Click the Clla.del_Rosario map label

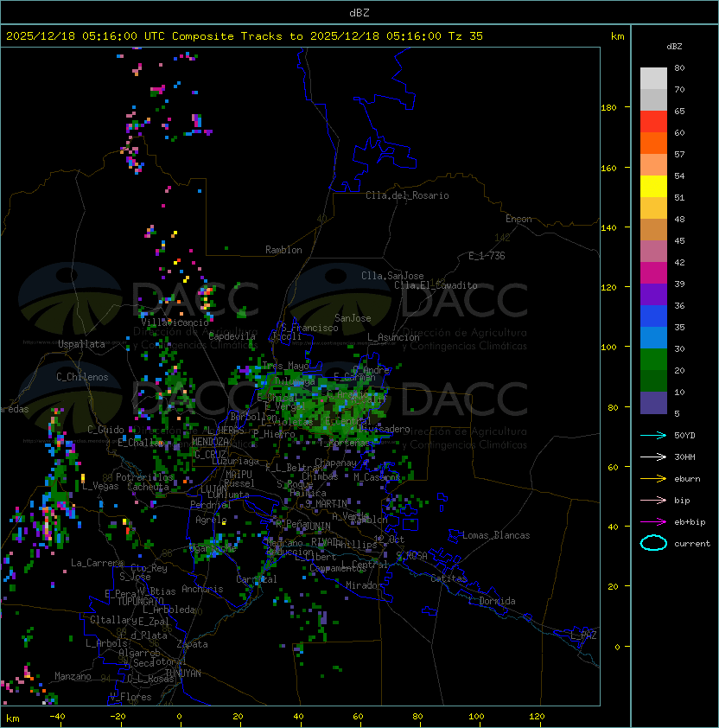point(407,196)
